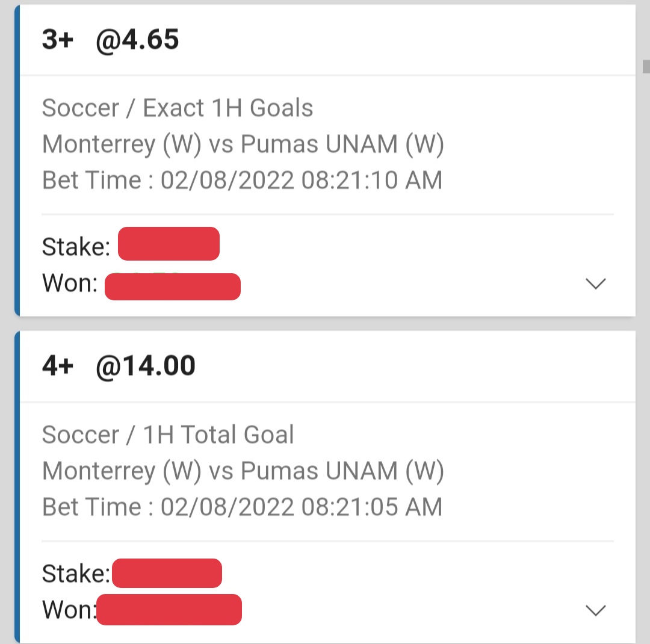Viewport: 650px width, 644px height.
Task: Open the Monterrey vs Pumas match in the 4+ card
Action: (x=243, y=471)
